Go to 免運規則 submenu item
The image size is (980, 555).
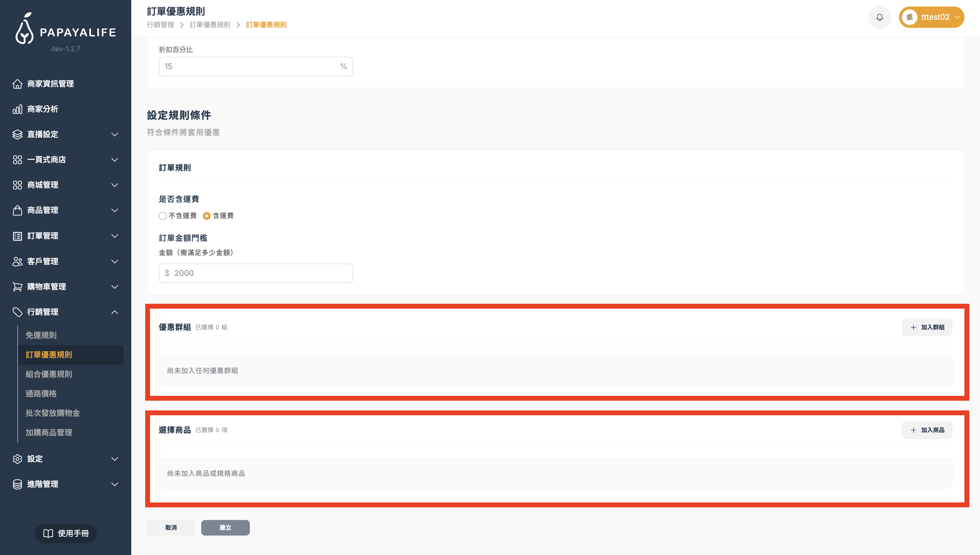(x=41, y=335)
